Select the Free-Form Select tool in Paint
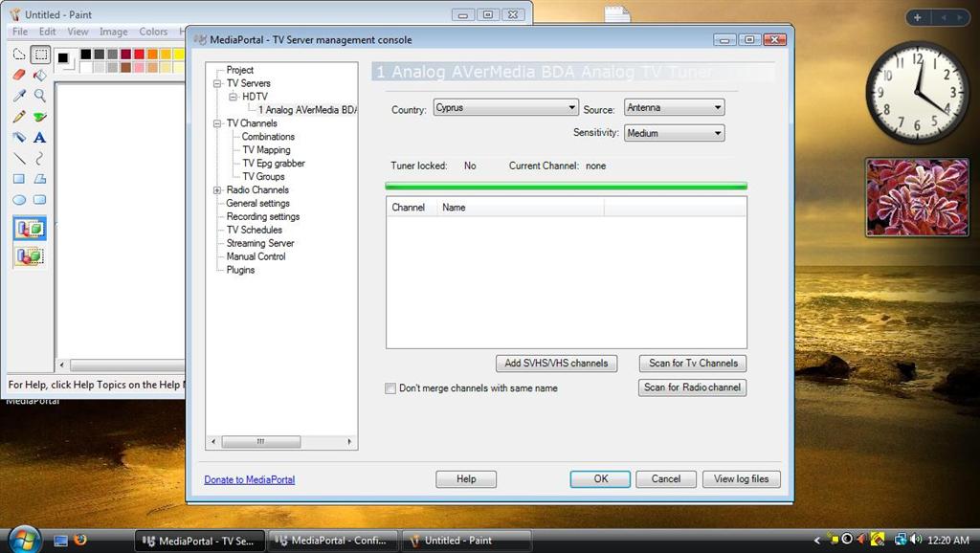Viewport: 980px width, 553px height. 19,55
